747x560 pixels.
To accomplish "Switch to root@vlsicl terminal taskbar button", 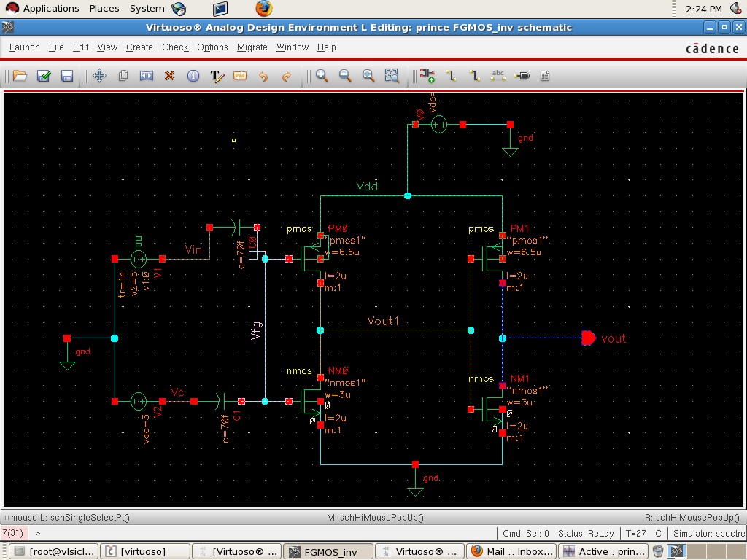I will 54,551.
